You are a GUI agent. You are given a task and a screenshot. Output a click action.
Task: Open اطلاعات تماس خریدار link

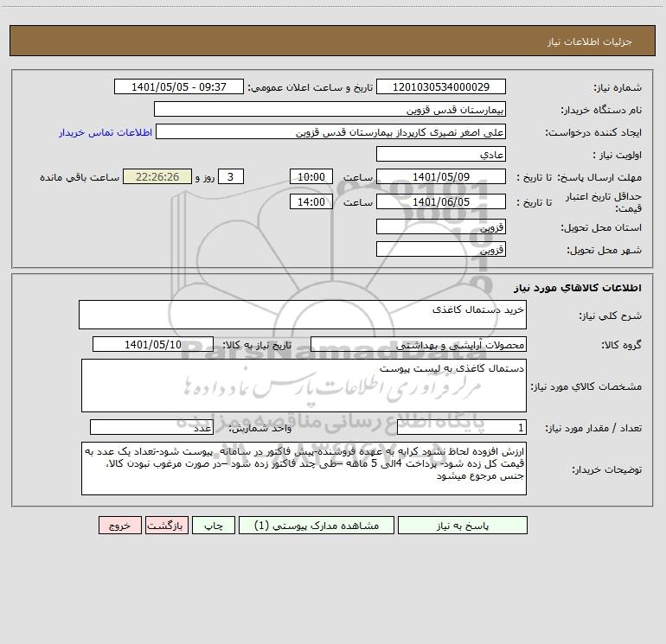[106, 132]
